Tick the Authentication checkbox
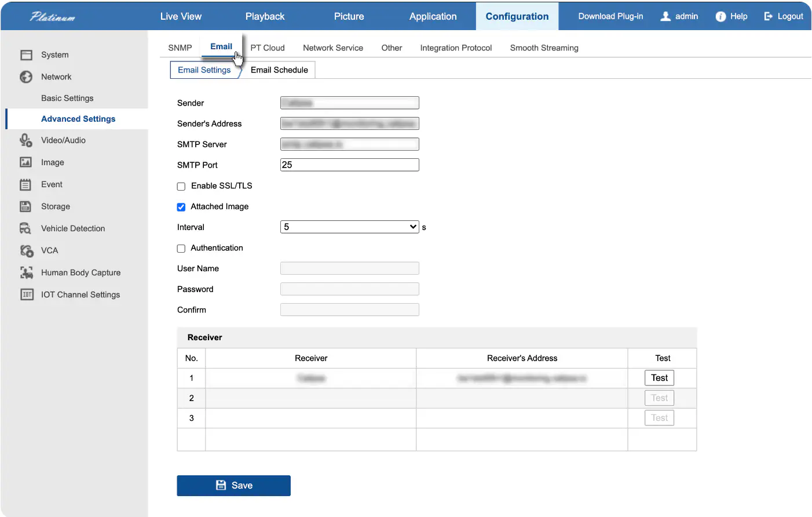 coord(181,249)
